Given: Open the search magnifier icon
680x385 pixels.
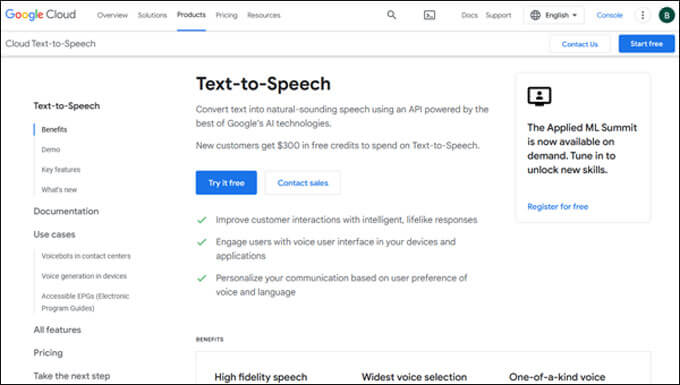Looking at the screenshot, I should pyautogui.click(x=392, y=15).
